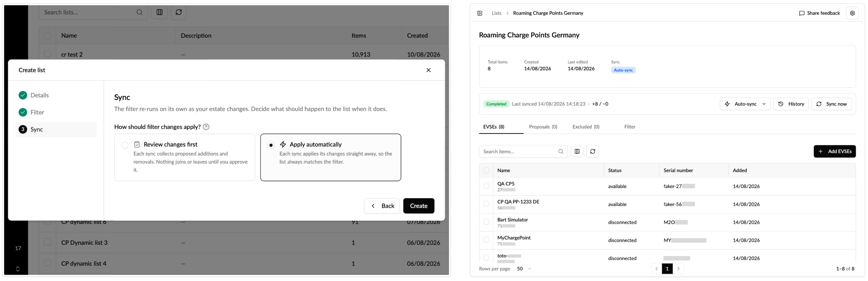Go to the next page of EVSEs
The height and width of the screenshot is (281, 868).
point(679,269)
